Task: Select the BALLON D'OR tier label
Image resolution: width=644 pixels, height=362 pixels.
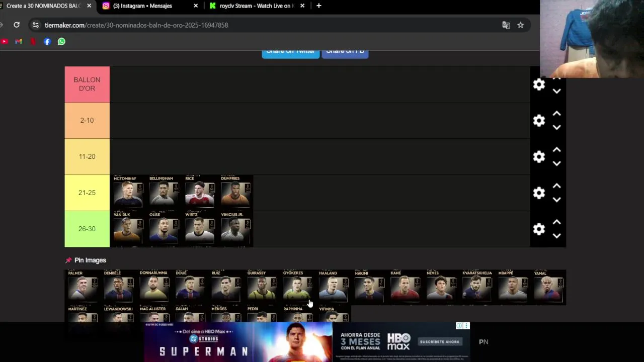Action: [87, 84]
